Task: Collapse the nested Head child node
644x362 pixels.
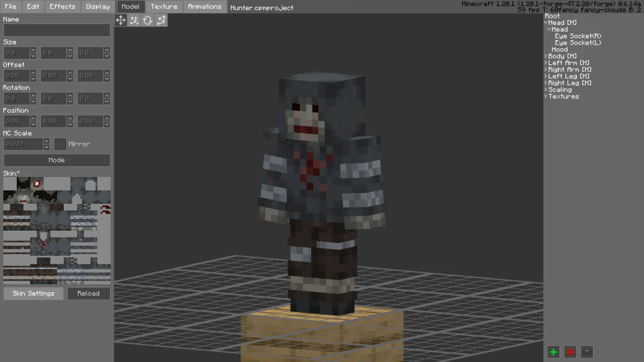Action: pyautogui.click(x=549, y=29)
